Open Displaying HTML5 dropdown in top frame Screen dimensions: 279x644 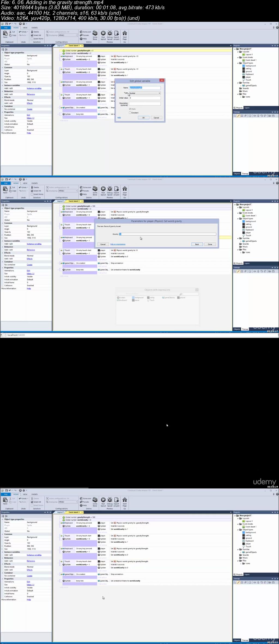68,35
